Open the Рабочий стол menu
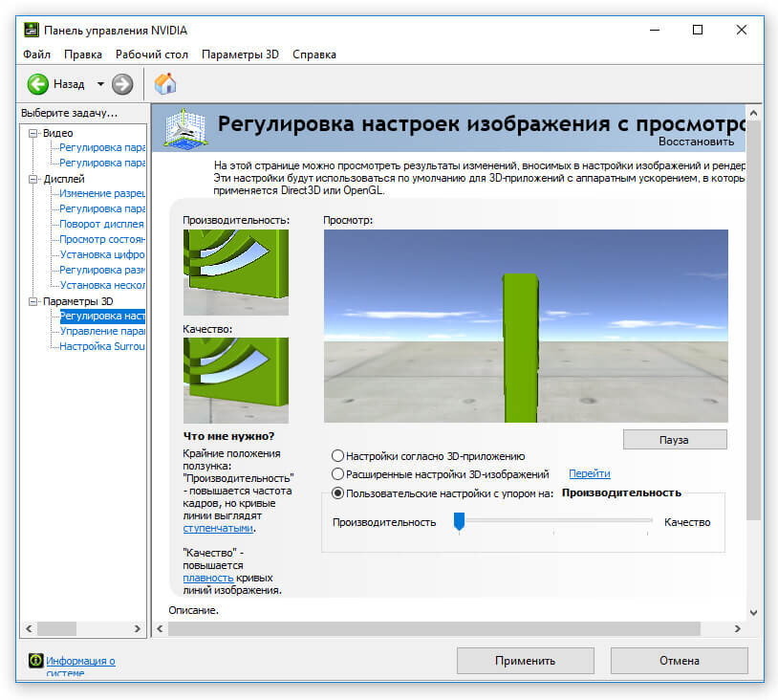Viewport: 778px width, 700px height. [152, 55]
